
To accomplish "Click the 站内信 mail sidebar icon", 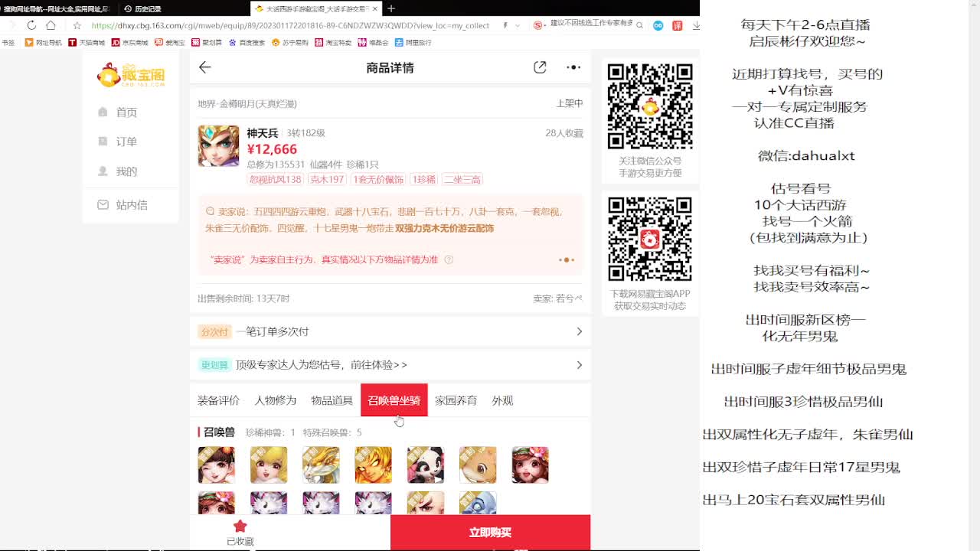I will pos(103,205).
